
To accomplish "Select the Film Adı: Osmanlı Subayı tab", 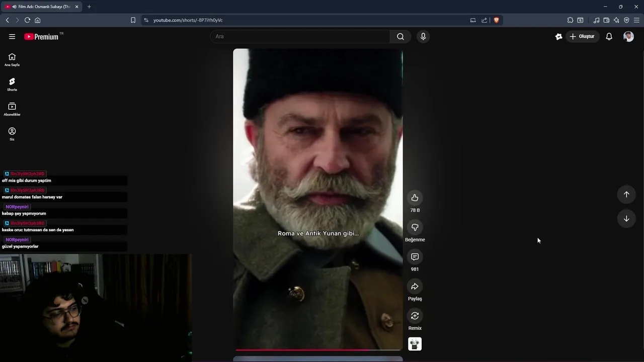I will pyautogui.click(x=42, y=7).
